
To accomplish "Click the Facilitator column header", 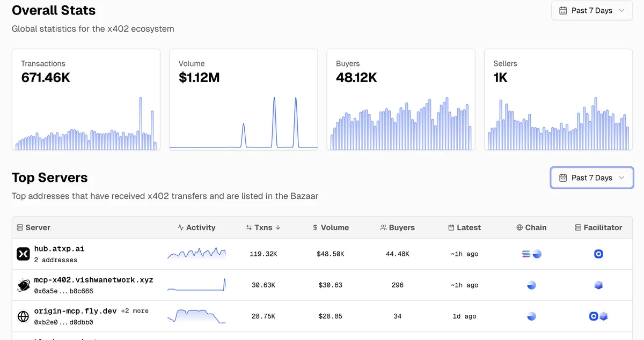I will pos(598,227).
